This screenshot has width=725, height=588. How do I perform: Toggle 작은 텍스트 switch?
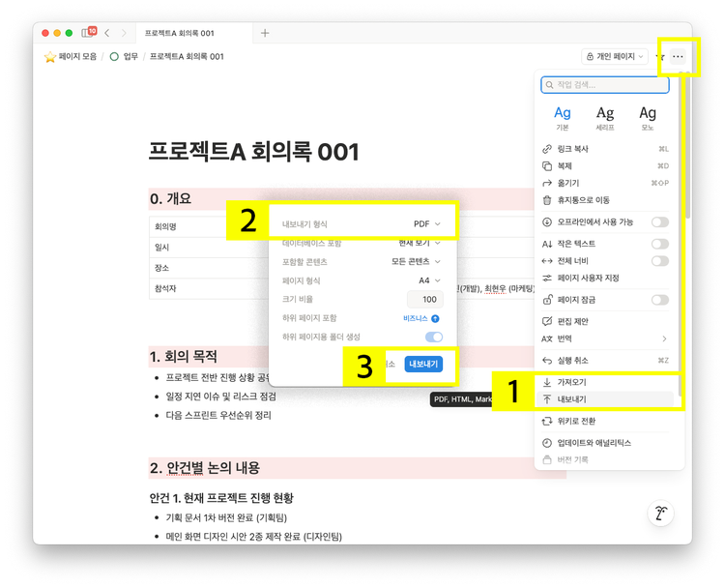[660, 244]
